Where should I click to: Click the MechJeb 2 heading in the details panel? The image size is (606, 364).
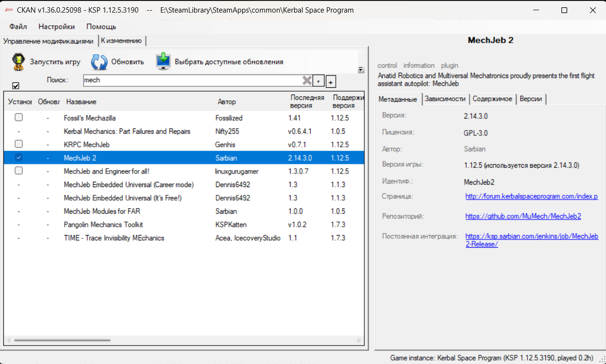coord(491,40)
